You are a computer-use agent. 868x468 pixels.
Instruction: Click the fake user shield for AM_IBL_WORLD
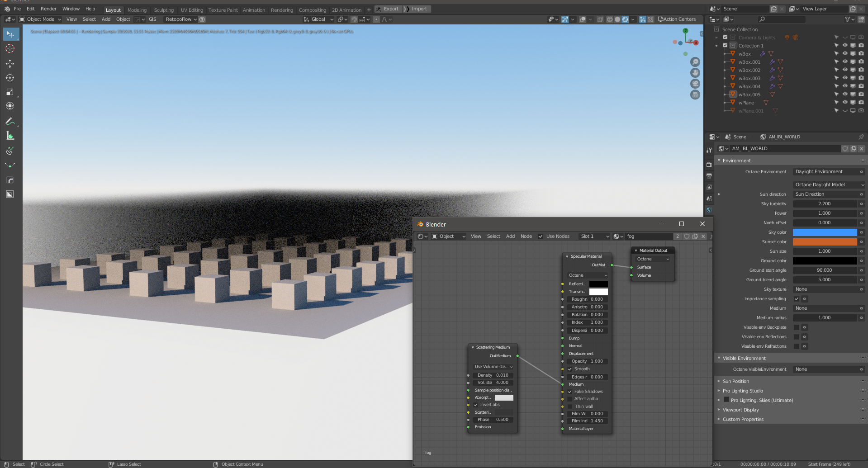tap(845, 149)
